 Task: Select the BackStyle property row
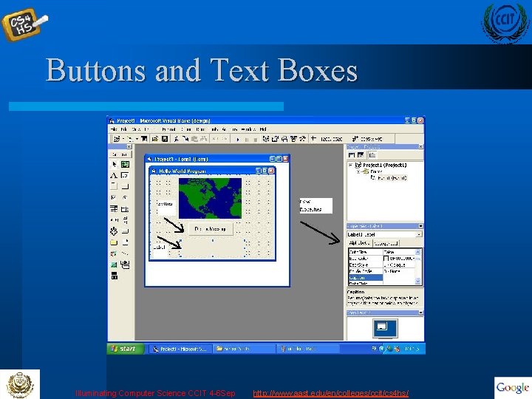pyautogui.click(x=382, y=265)
